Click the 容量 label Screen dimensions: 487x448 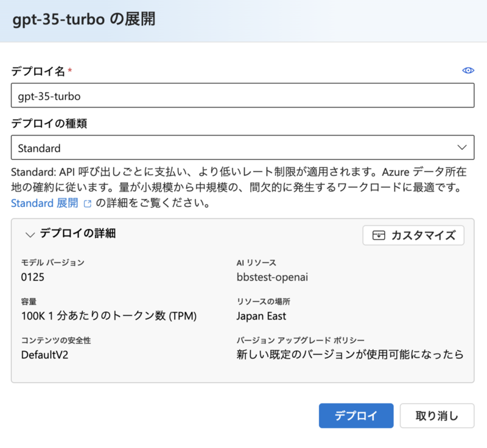click(29, 301)
